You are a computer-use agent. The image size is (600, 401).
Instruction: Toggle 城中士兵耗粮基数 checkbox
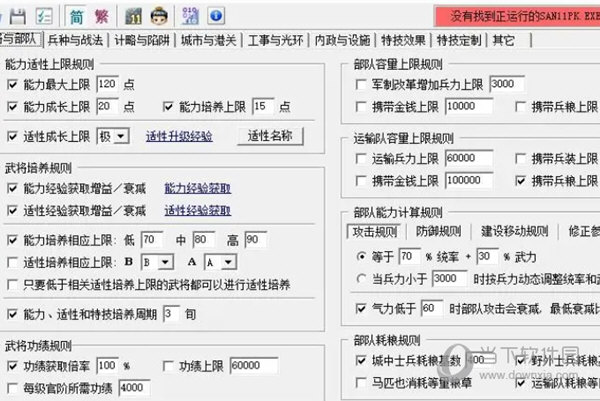(x=361, y=360)
